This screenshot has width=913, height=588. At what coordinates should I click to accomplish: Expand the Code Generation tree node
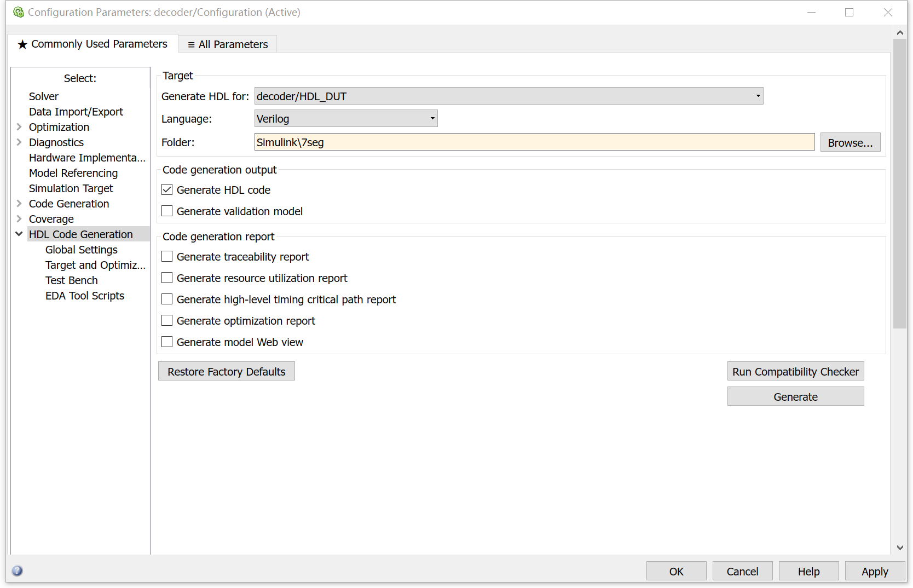(x=19, y=204)
